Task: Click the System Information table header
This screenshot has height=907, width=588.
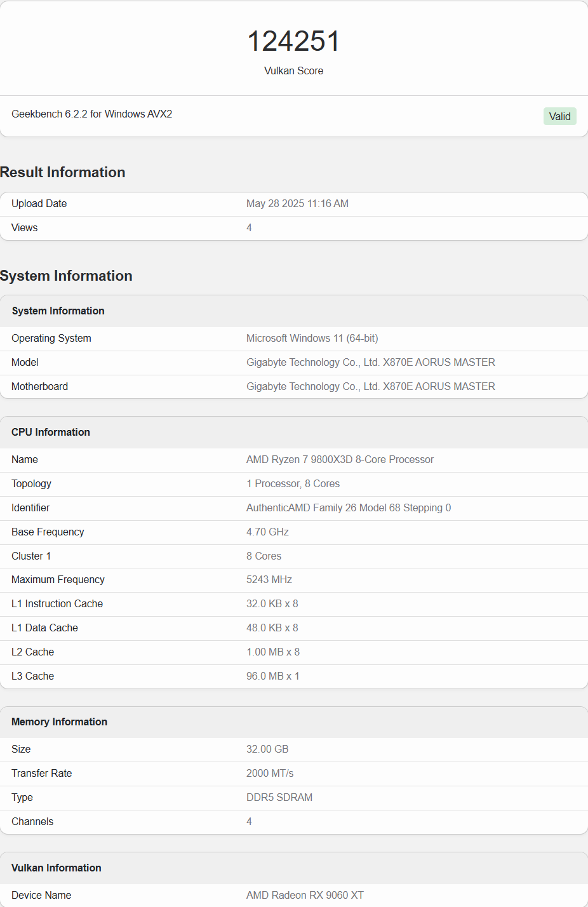Action: coord(58,311)
